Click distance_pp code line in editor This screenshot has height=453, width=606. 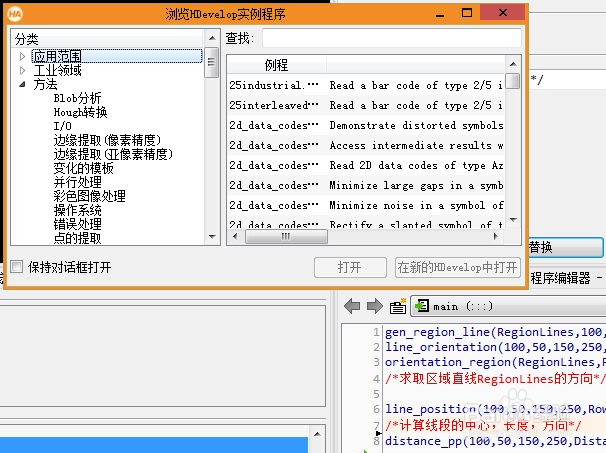pos(494,441)
